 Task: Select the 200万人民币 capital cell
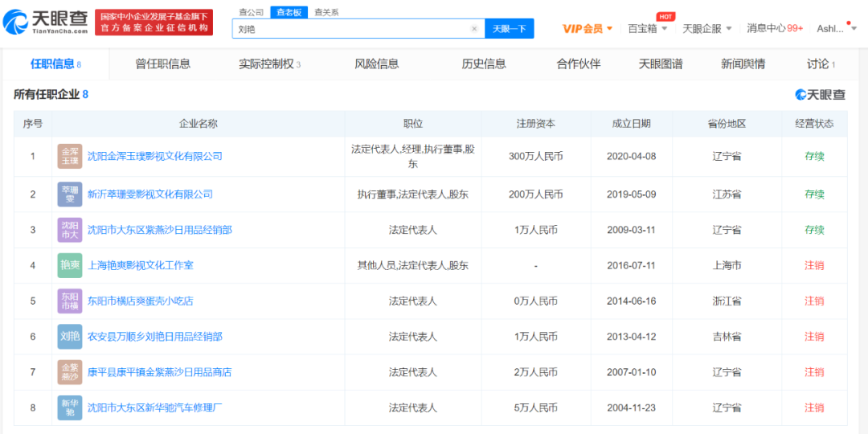536,194
